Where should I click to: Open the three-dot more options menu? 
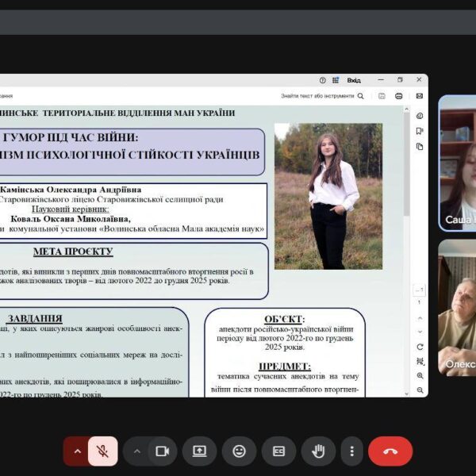pos(352,451)
